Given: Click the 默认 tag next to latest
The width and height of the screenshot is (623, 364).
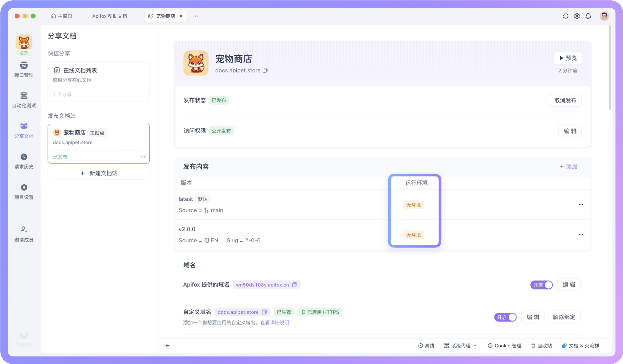Looking at the screenshot, I should [x=202, y=199].
